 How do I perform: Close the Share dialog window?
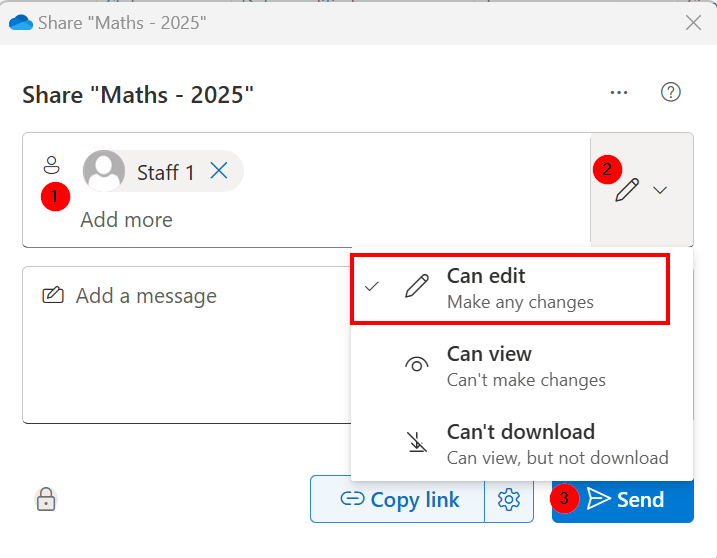click(x=692, y=22)
